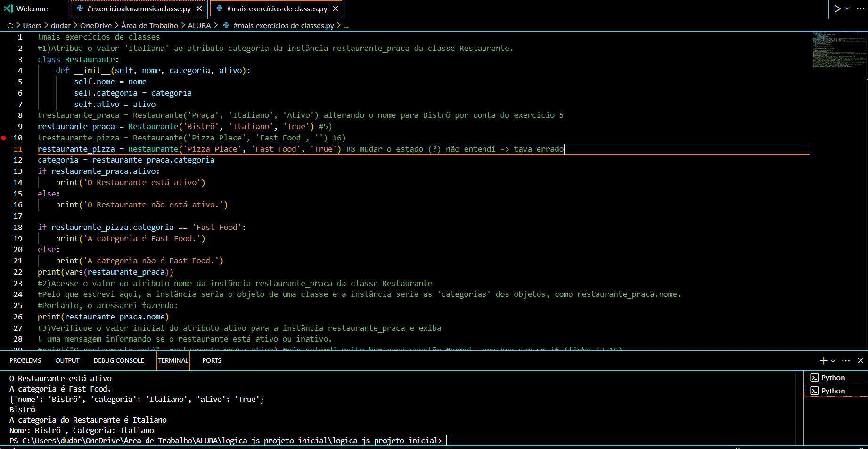This screenshot has width=868, height=449.
Task: Click the Users breadcrumb segment
Action: (32, 25)
